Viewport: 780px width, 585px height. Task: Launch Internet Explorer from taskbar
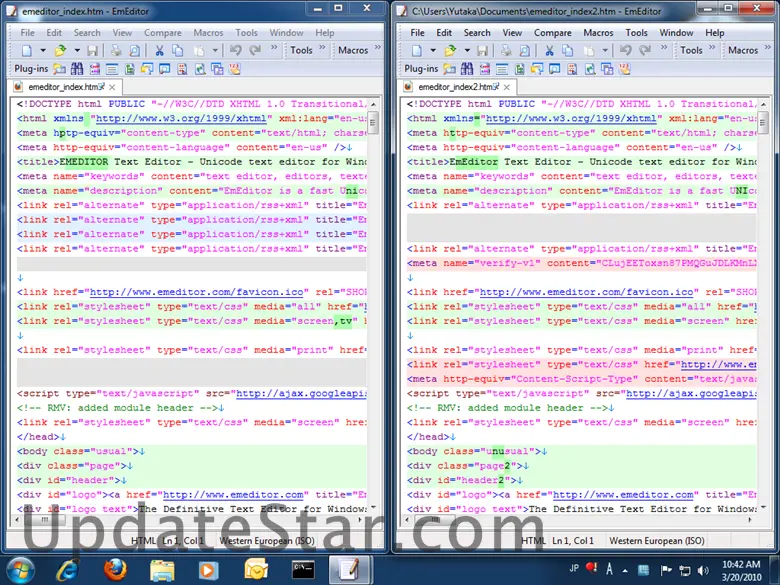coord(68,570)
